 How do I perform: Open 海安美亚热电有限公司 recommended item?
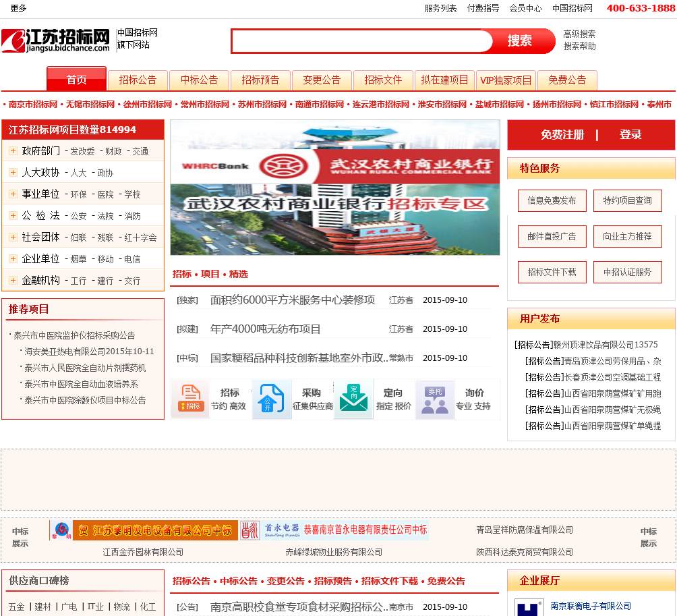(x=89, y=352)
